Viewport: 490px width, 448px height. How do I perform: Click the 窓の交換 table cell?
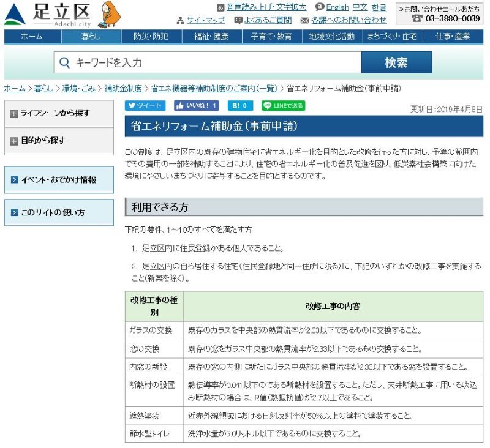[154, 349]
